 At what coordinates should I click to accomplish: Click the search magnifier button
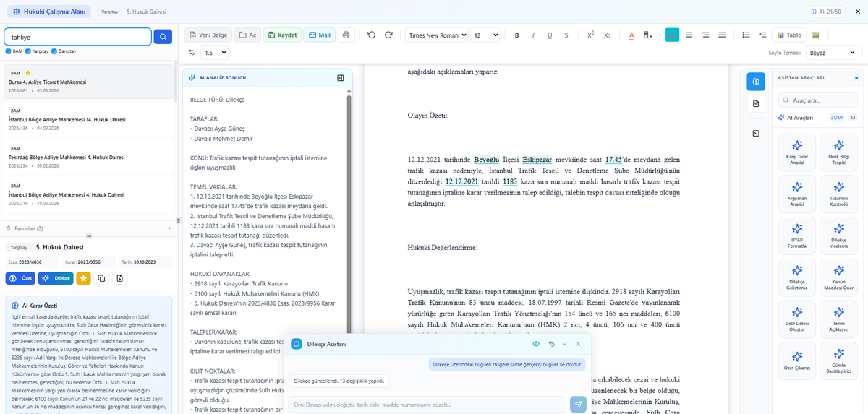pyautogui.click(x=163, y=37)
